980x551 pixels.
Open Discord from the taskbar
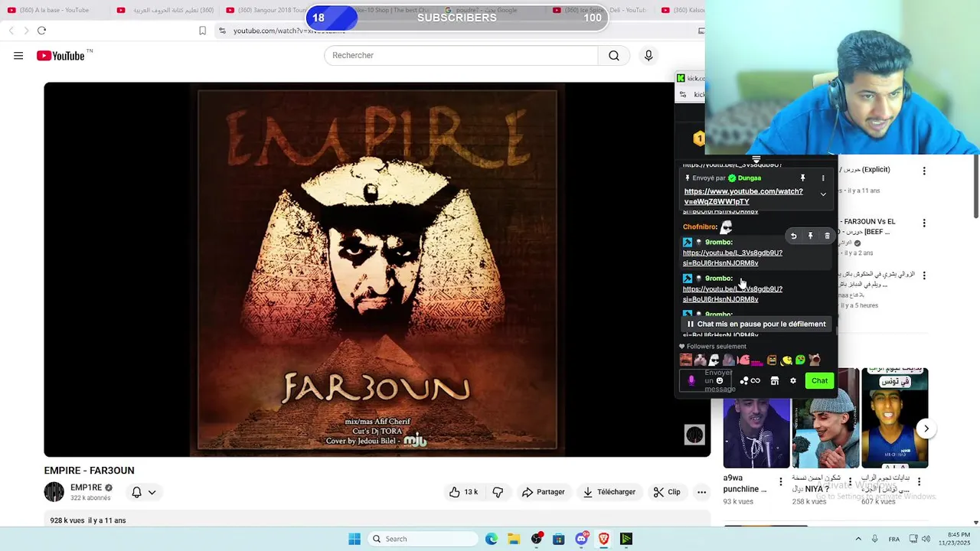[581, 539]
